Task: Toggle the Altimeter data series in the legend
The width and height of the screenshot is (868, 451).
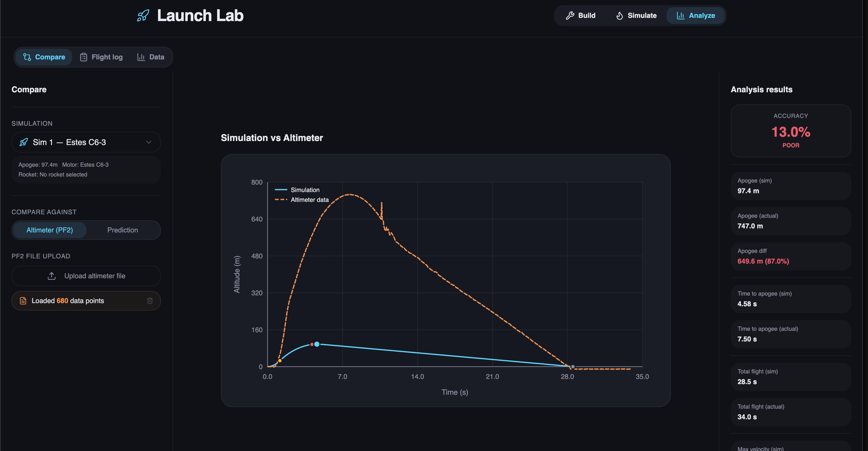Action: (309, 200)
